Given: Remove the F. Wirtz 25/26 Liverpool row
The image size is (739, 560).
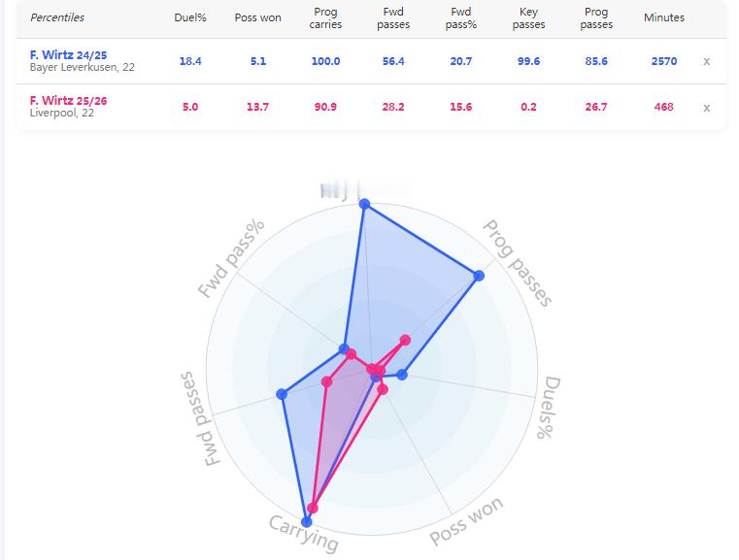Looking at the screenshot, I should 706,108.
